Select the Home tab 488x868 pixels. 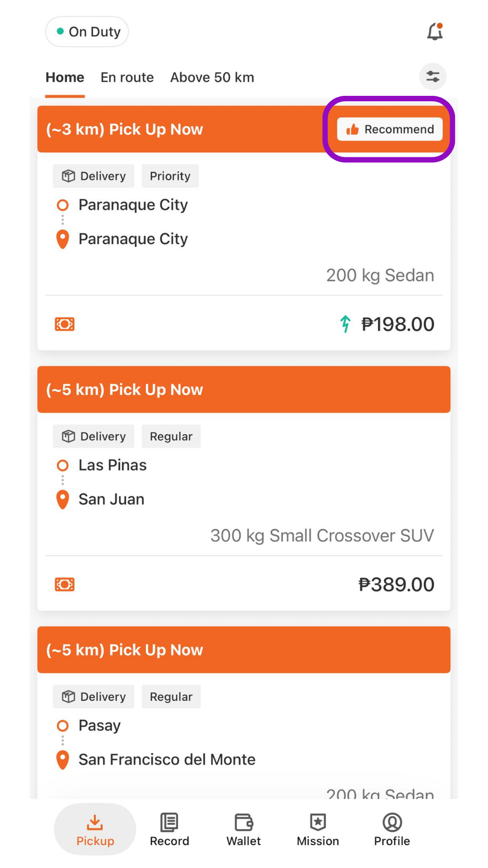click(x=65, y=77)
